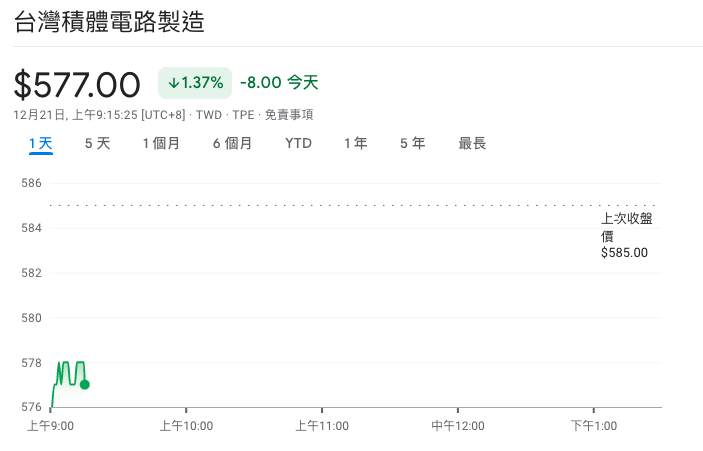The width and height of the screenshot is (703, 451).
Task: Switch to the 1 年 range
Action: coord(356,143)
